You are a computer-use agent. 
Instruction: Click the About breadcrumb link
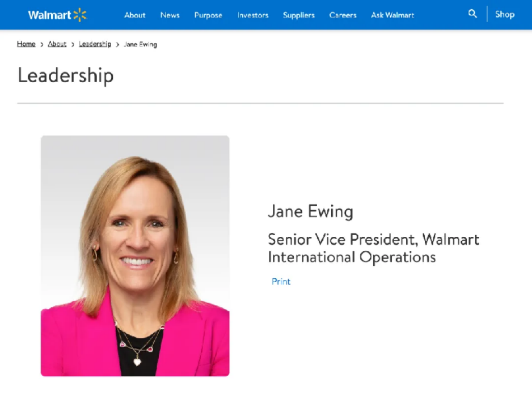57,44
